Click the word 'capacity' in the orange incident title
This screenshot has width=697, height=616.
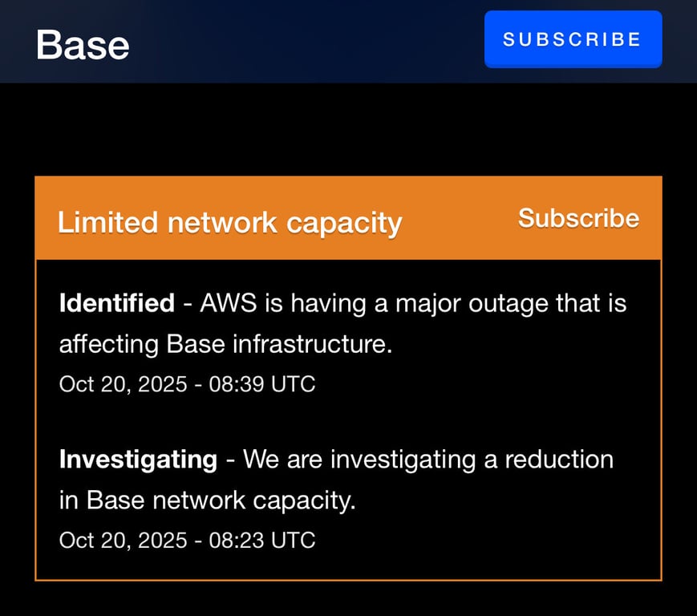point(344,224)
